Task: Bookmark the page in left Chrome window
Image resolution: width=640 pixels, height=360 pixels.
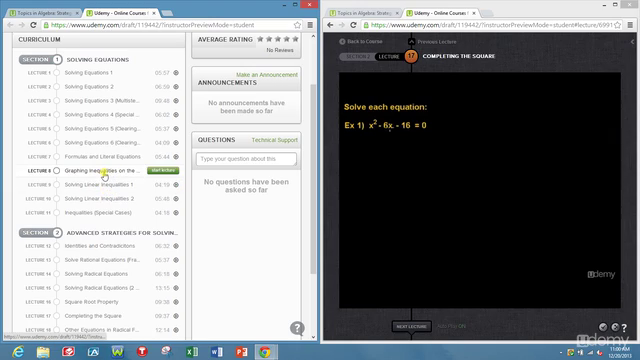Action: pos(297,25)
